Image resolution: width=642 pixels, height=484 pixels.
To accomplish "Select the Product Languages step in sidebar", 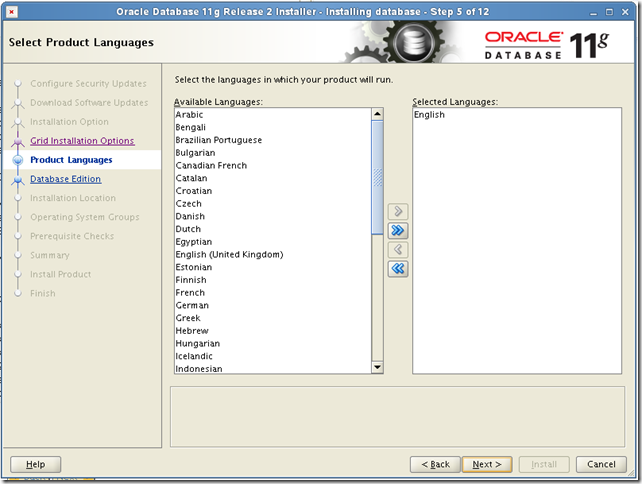I will (71, 160).
